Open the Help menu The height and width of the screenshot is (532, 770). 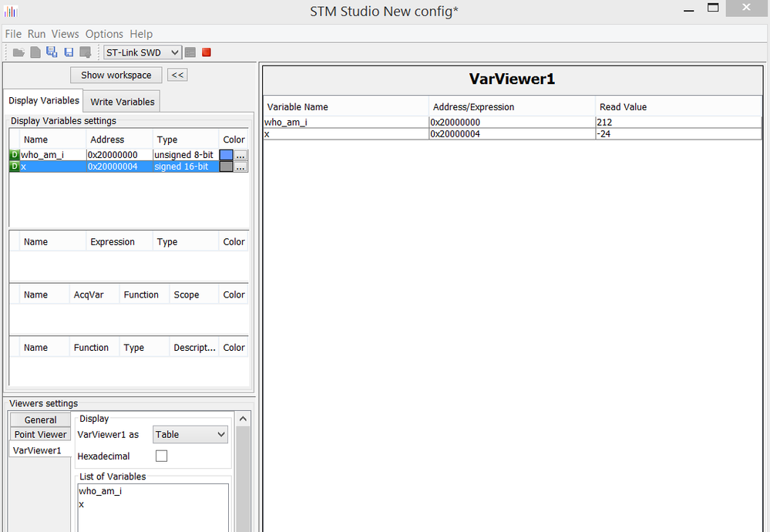coord(141,34)
